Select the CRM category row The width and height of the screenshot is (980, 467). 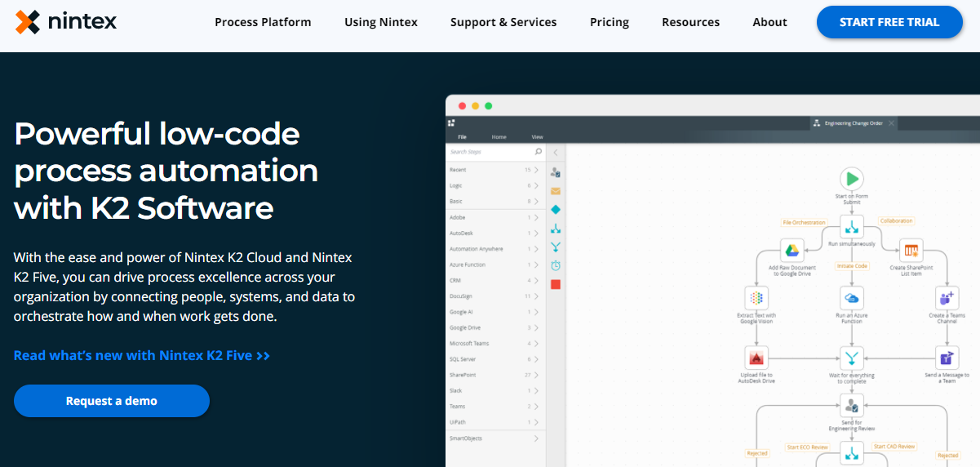[495, 280]
